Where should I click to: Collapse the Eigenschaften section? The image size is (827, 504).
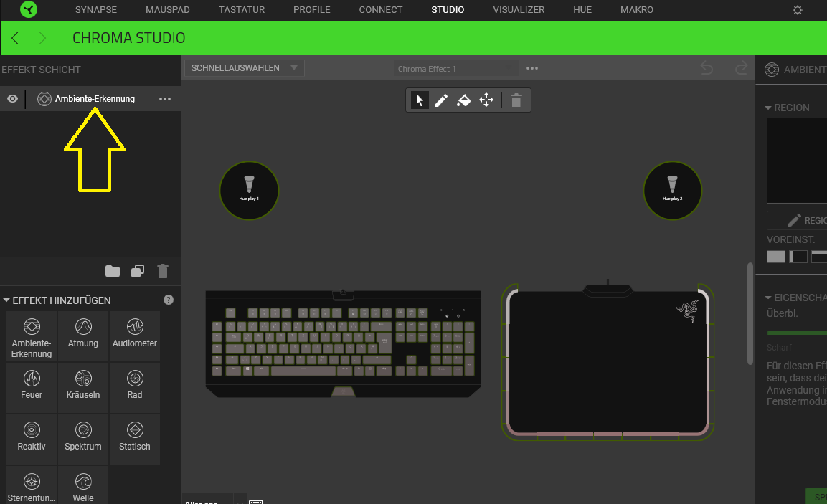[768, 298]
